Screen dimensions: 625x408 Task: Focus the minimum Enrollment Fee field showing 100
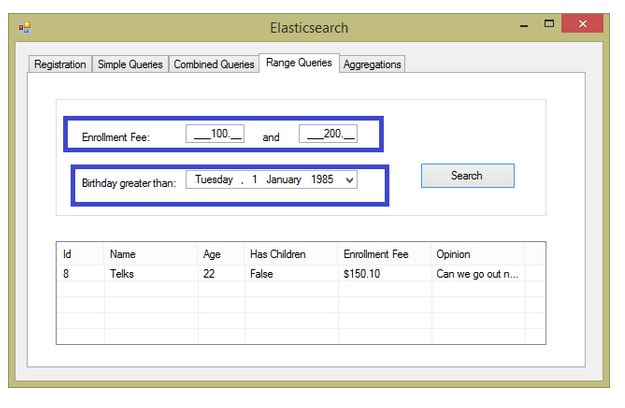tap(215, 133)
